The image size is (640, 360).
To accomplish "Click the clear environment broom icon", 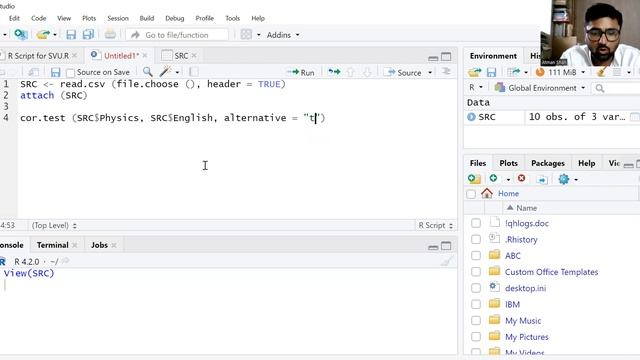I will coord(601,72).
